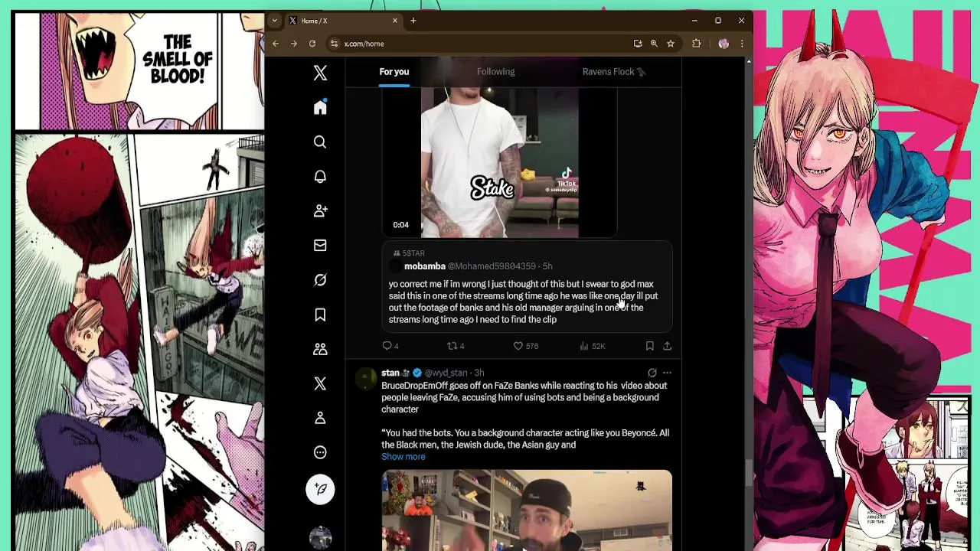The height and width of the screenshot is (551, 980).
Task: Open more options on stan's post
Action: (667, 373)
